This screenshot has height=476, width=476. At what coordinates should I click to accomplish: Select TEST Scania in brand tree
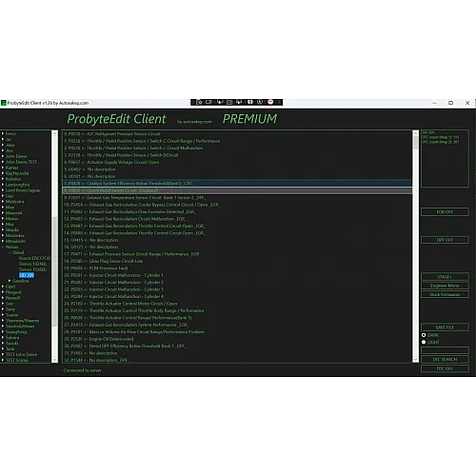tap(17, 360)
